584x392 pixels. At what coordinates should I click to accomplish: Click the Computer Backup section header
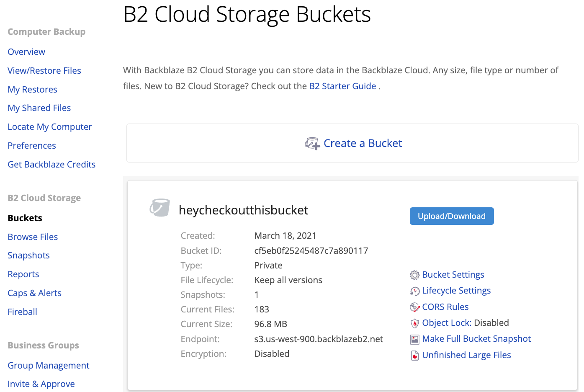46,32
